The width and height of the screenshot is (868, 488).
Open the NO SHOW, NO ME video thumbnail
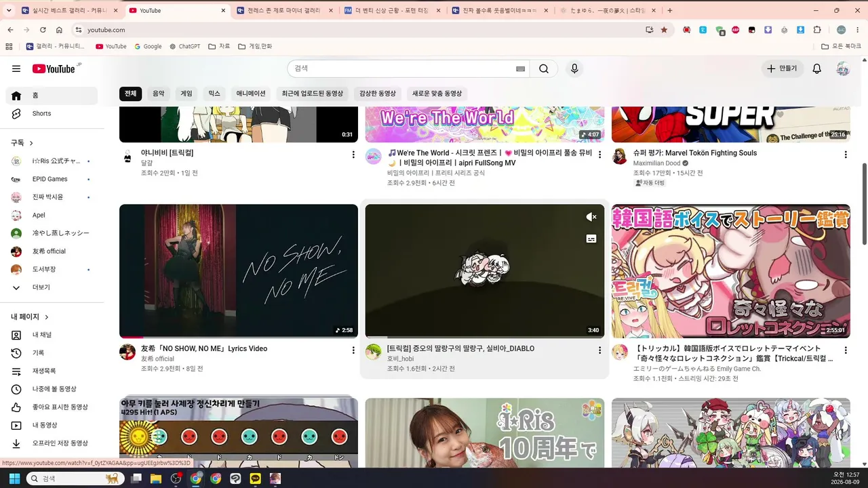[239, 271]
